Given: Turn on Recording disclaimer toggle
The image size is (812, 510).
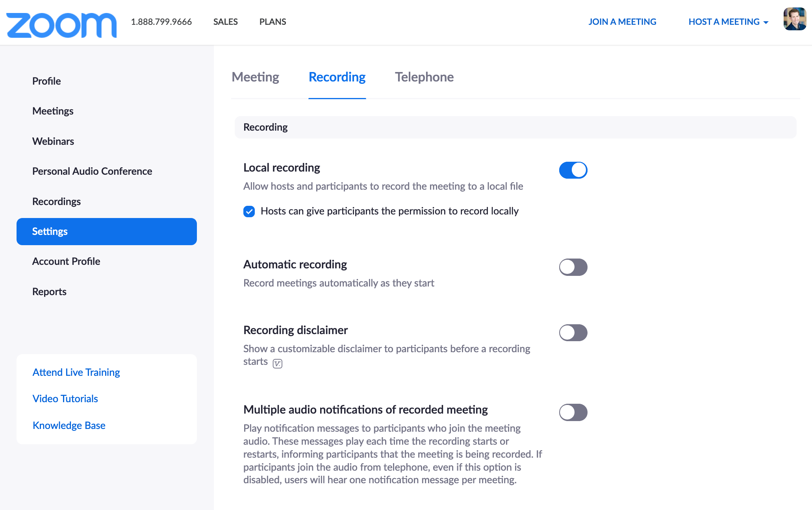Looking at the screenshot, I should pyautogui.click(x=573, y=333).
